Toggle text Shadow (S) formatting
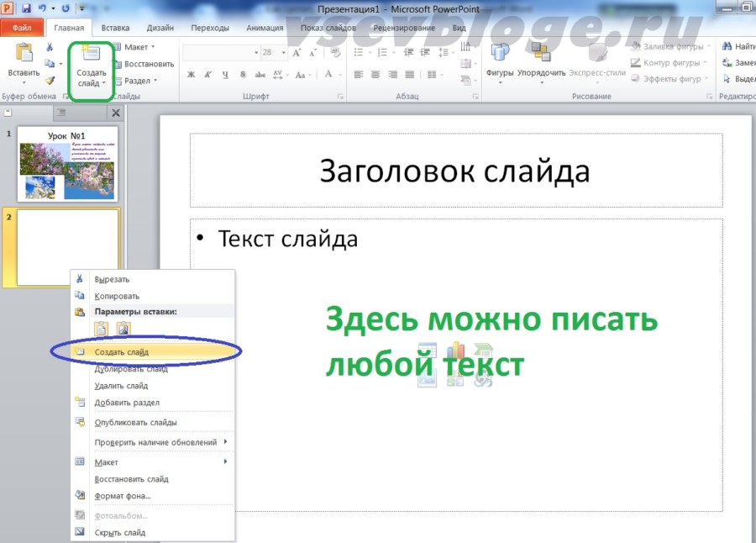756x543 pixels. 243,74
